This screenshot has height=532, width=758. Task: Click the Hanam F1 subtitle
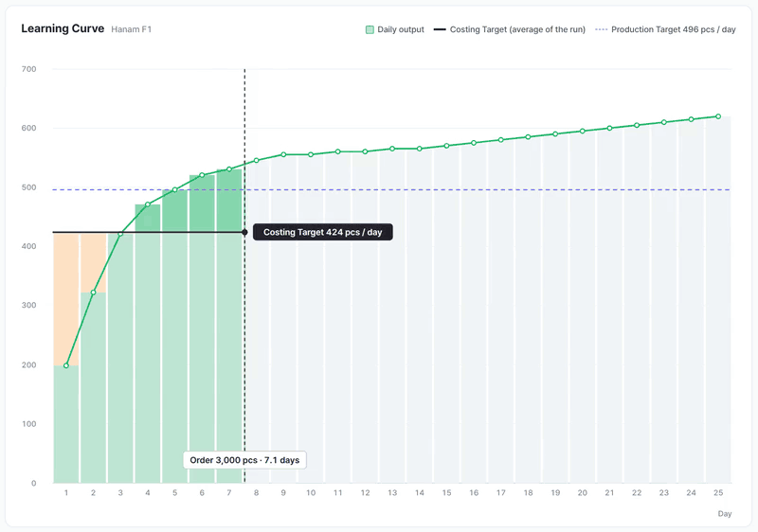[x=132, y=29]
